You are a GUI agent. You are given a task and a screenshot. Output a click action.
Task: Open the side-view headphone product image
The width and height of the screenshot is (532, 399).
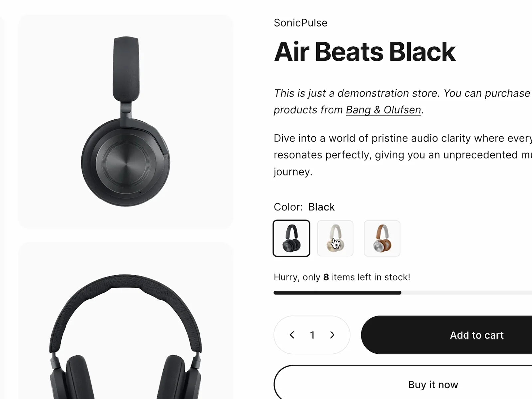[125, 121]
